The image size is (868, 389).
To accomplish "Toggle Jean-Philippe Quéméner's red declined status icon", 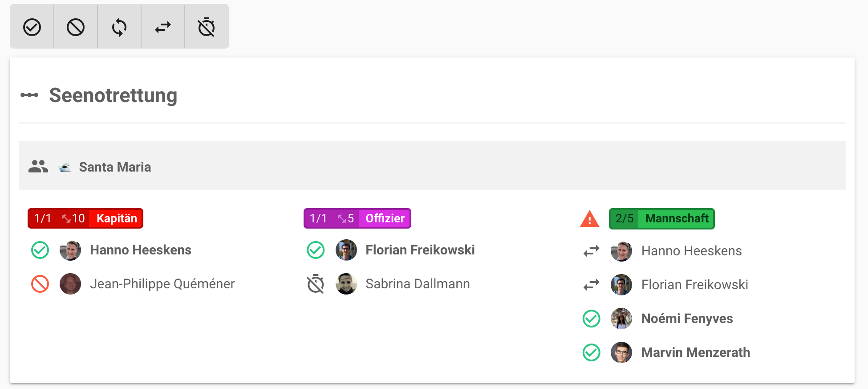I will pos(40,284).
